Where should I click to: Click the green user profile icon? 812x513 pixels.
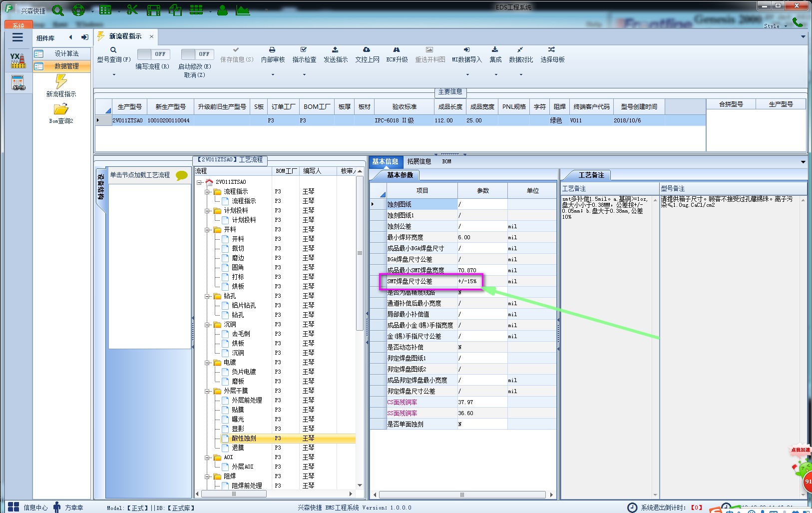tap(222, 10)
